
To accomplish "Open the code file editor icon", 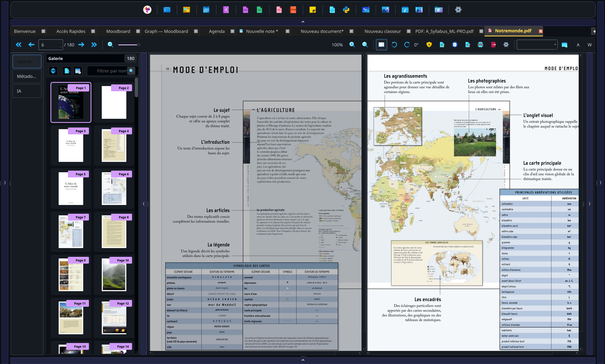I will (x=332, y=10).
